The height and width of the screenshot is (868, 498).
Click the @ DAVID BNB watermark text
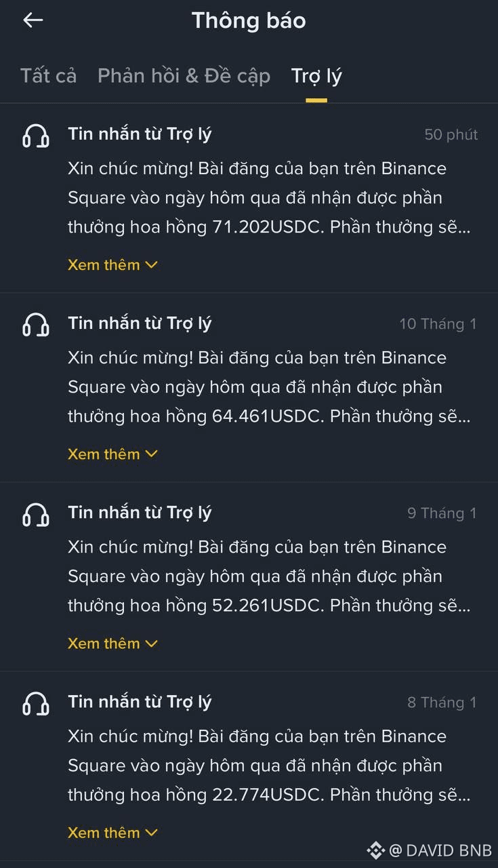coord(440,850)
